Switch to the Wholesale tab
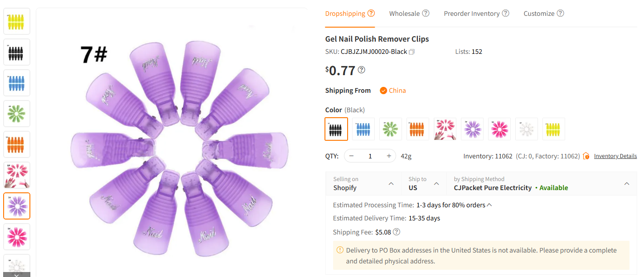644x277 pixels. 404,14
